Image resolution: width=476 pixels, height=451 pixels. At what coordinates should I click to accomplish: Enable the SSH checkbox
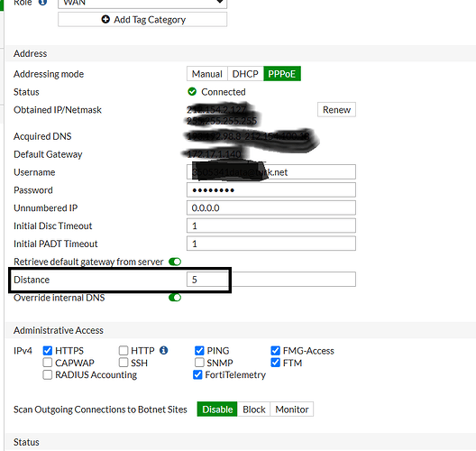point(124,363)
